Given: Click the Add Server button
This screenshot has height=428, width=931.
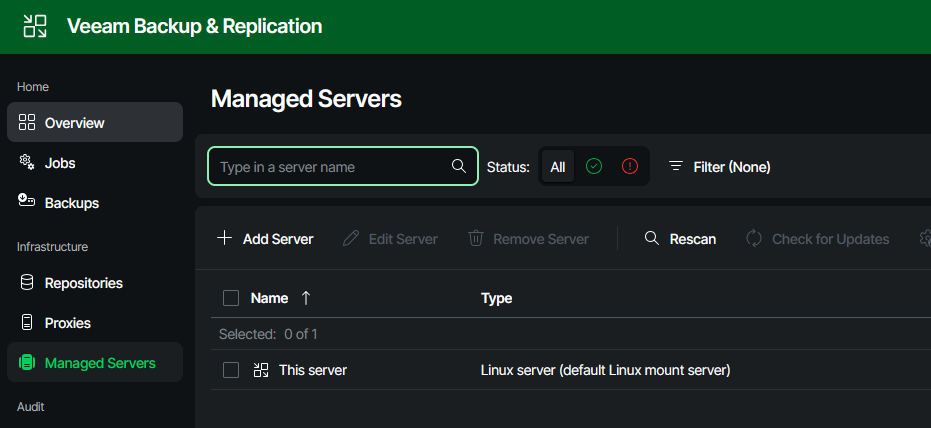Looking at the screenshot, I should tap(265, 239).
